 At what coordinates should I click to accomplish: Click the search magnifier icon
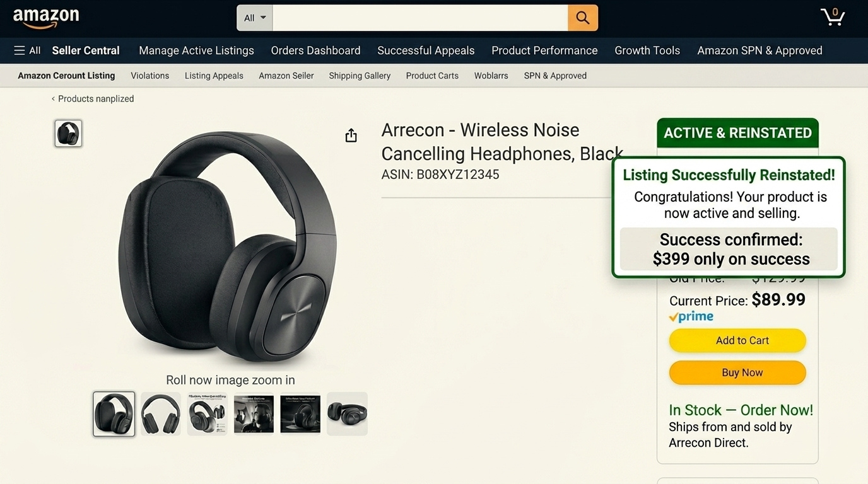[x=581, y=18]
